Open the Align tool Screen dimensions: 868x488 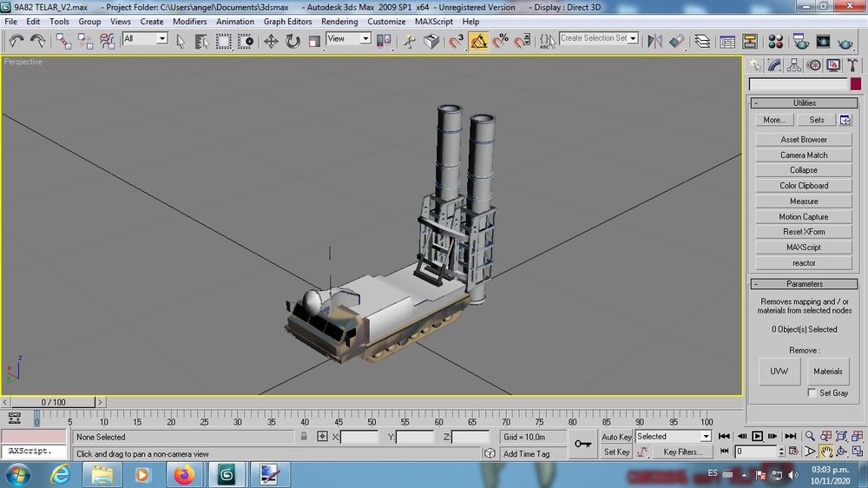tap(676, 41)
